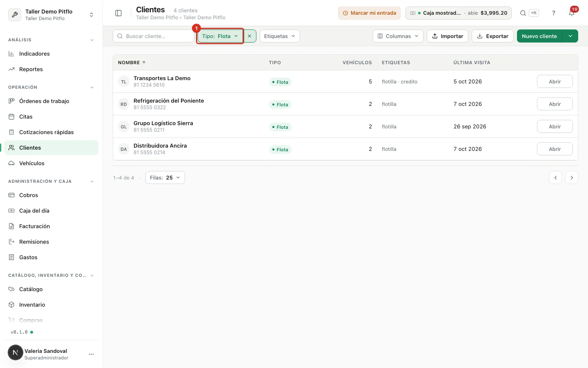588x368 pixels.
Task: Click the TL avatar of Transportes La Demo
Action: click(124, 82)
